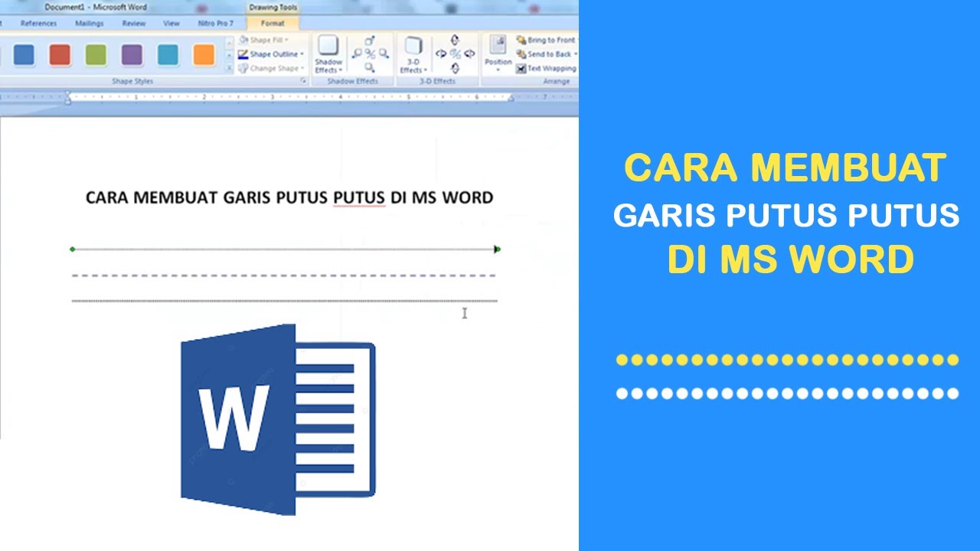Apply the green shape style swatch
This screenshot has width=980, height=551.
pyautogui.click(x=96, y=54)
